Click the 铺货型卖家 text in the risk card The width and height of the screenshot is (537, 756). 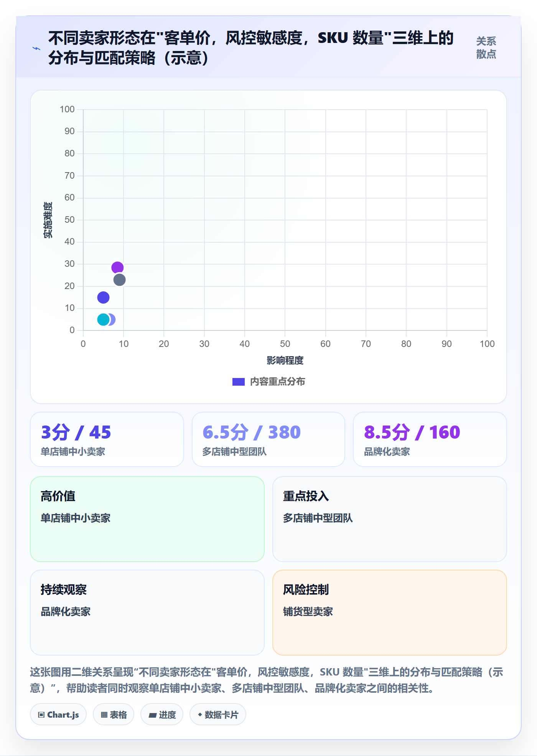(308, 611)
